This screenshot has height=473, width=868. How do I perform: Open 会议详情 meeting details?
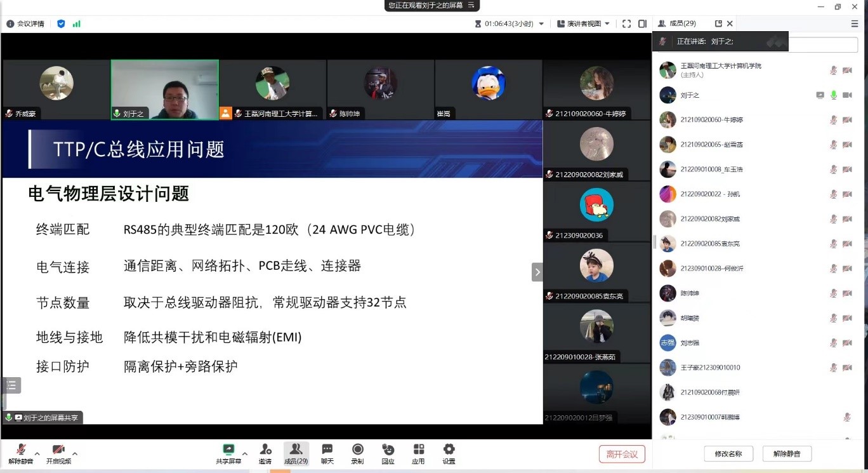(25, 23)
